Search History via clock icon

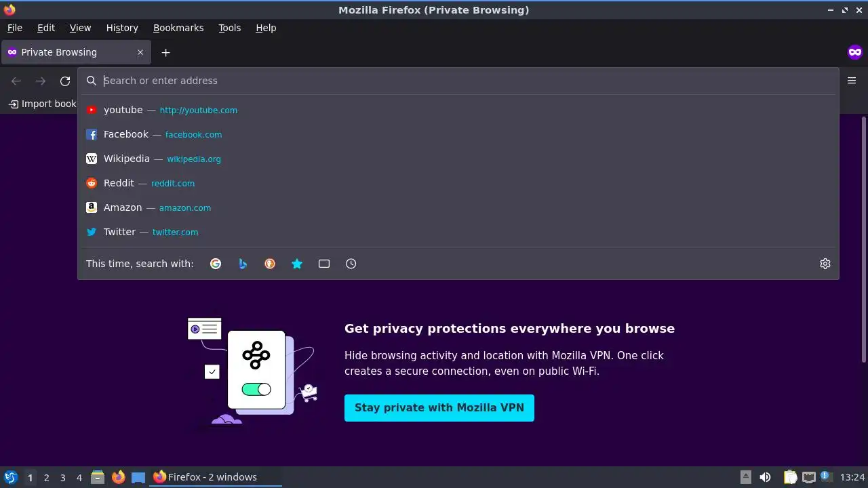coord(351,264)
